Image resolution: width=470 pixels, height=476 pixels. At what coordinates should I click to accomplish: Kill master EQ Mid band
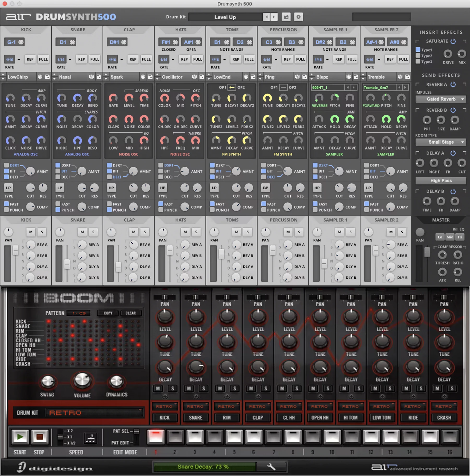[450, 237]
